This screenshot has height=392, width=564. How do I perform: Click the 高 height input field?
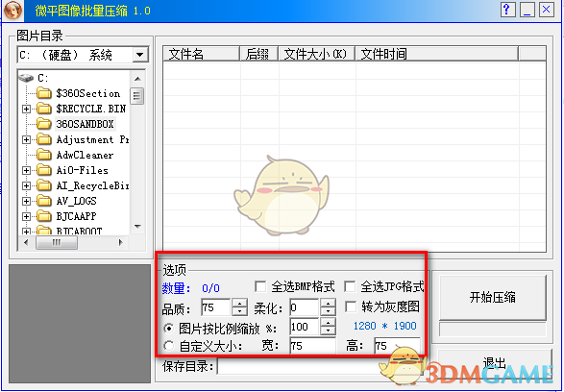[x=397, y=346]
